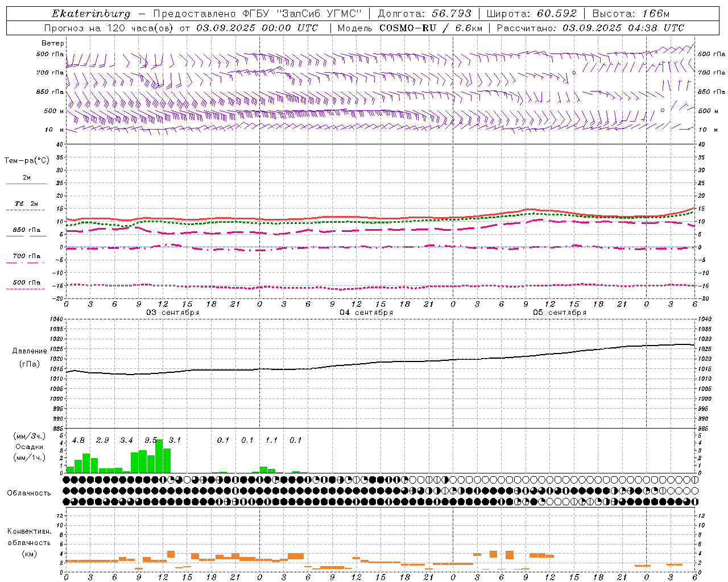Image resolution: width=728 pixels, height=582 pixels.
Task: Click the '4.8' three-hour precipitation value
Action: coord(78,440)
